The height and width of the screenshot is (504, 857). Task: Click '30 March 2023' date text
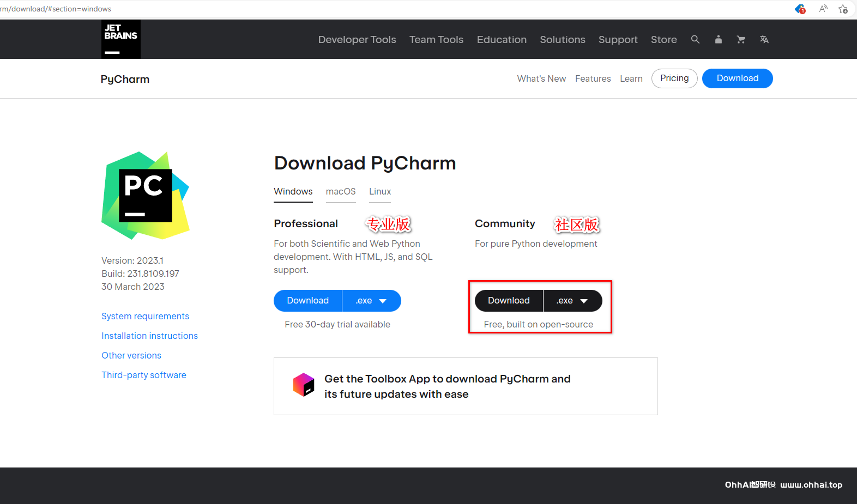click(x=133, y=287)
